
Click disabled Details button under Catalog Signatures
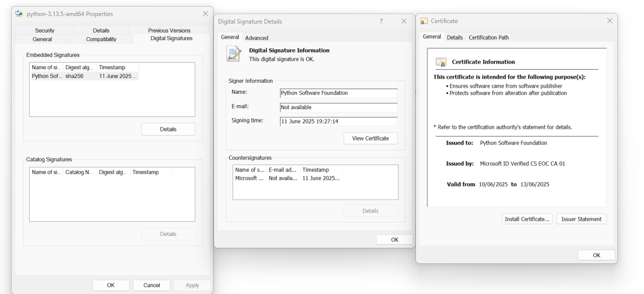168,234
